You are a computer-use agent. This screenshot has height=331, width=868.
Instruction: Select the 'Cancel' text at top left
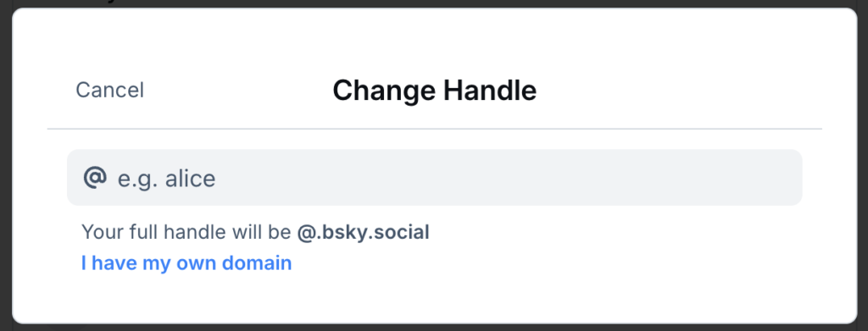(x=109, y=90)
